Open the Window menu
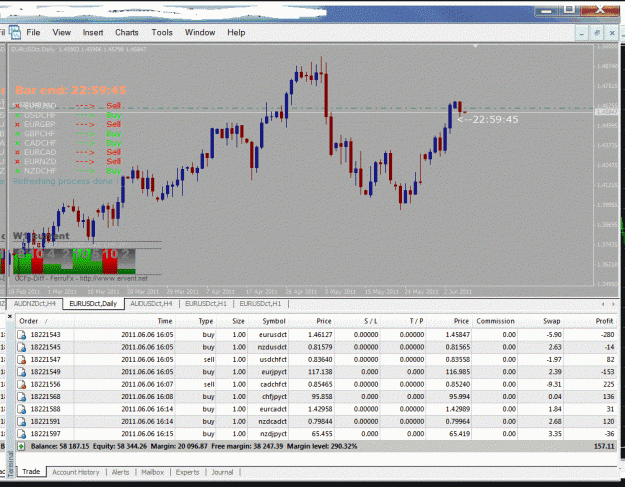Viewport: 625px width, 487px height. 200,32
